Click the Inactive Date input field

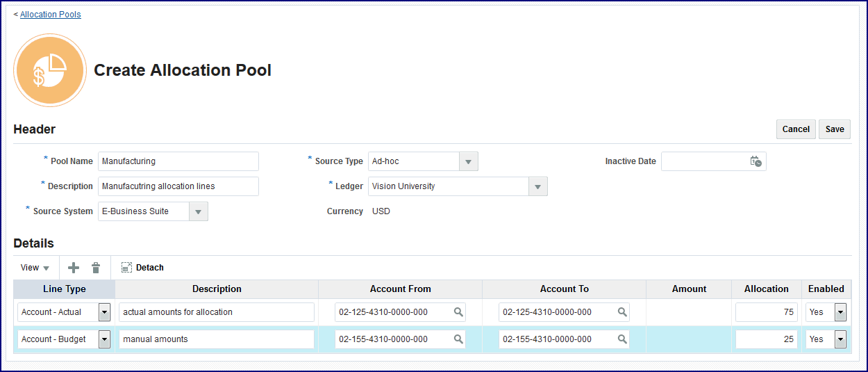coord(705,161)
